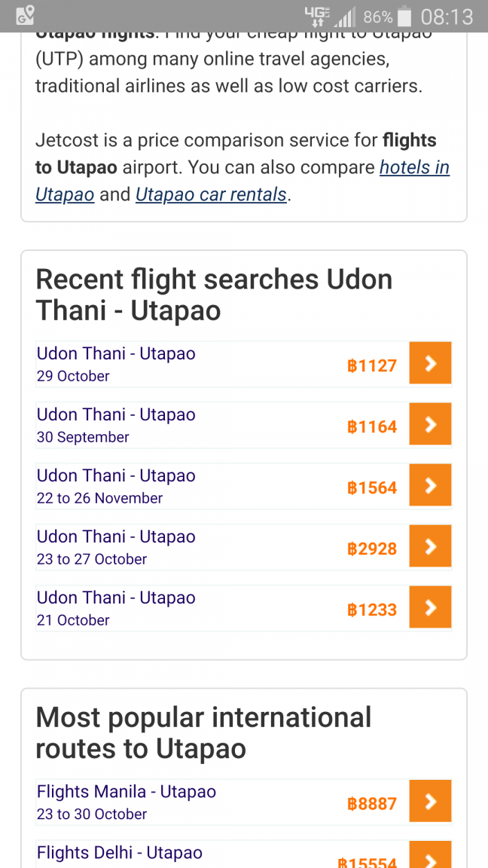This screenshot has height=868, width=488.
Task: Open the arrow for 21 October flight
Action: tap(430, 607)
